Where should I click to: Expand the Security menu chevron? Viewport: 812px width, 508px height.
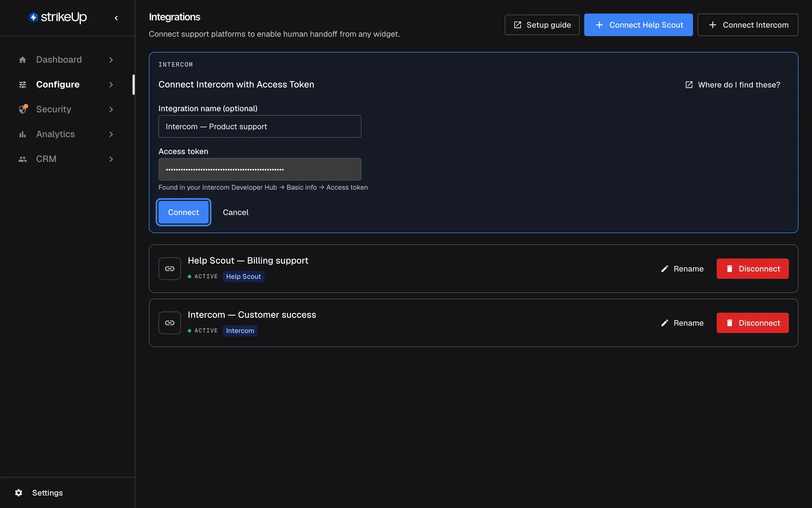point(111,109)
